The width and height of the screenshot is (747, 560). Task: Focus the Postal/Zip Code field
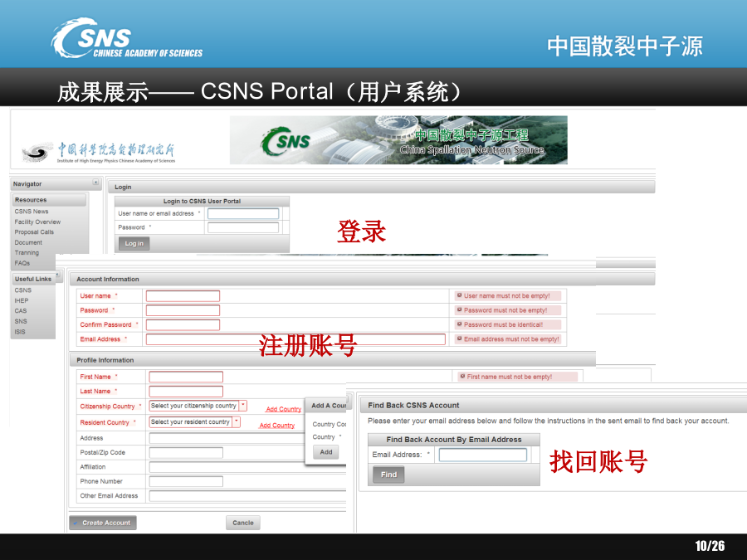click(x=186, y=452)
